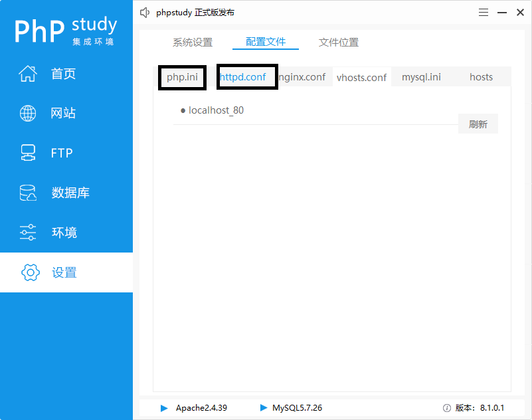
Task: Click the 刷新 refresh button
Action: pos(478,124)
